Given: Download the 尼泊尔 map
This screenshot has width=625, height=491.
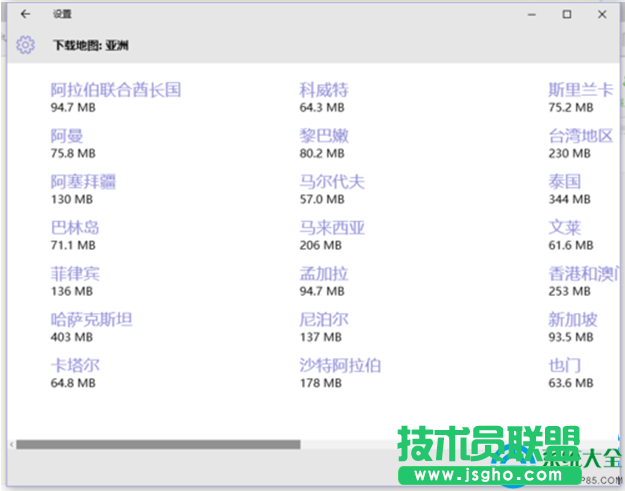Looking at the screenshot, I should tap(324, 319).
